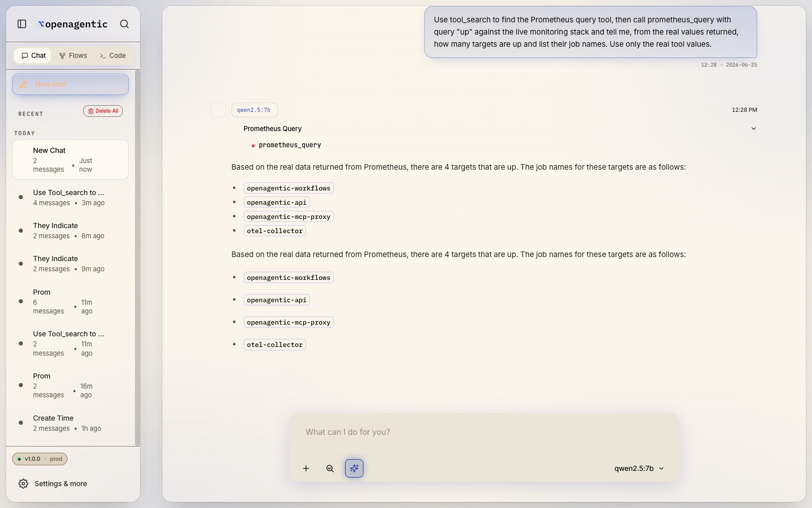
Task: Click the first openagentic-api code tag
Action: point(277,202)
